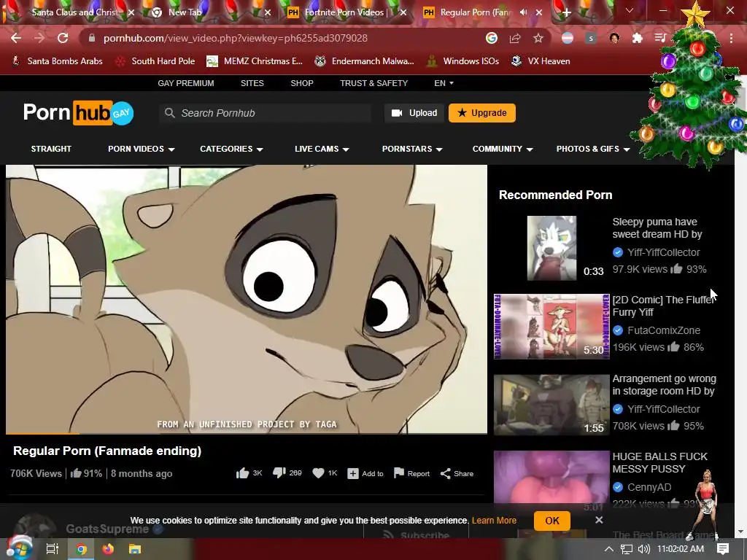Expand the LIVE CAMS menu
Viewport: 747px width, 560px height.
click(x=322, y=149)
